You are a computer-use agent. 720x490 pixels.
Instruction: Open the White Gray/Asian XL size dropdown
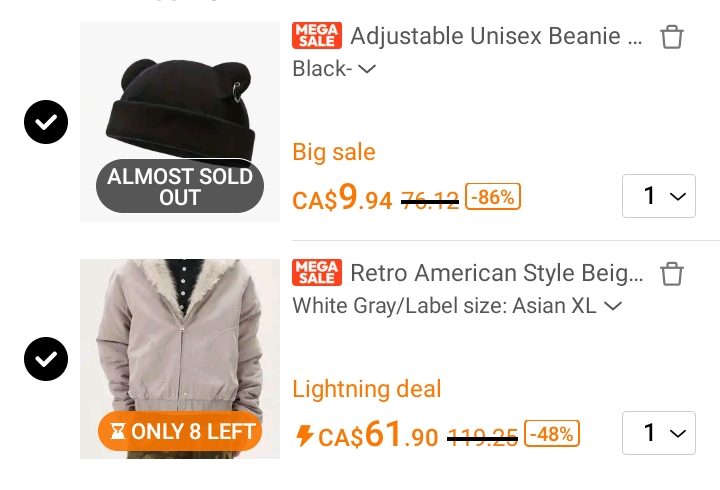pos(457,306)
